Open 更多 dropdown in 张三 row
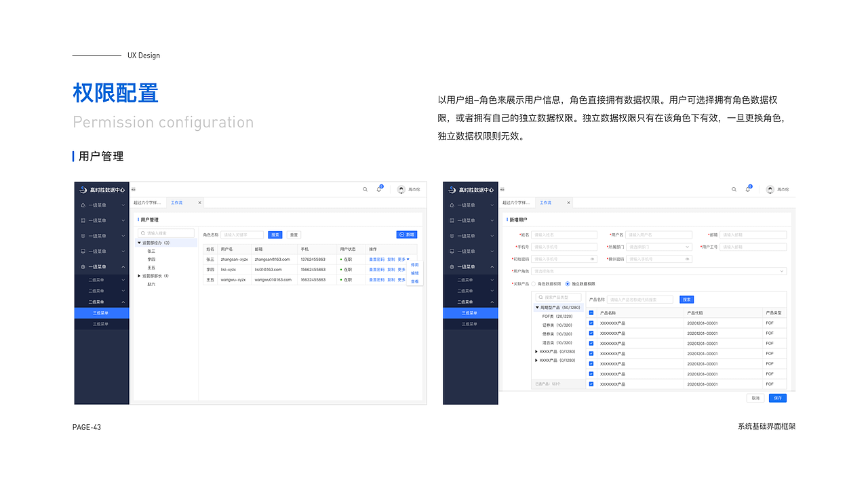This screenshot has height=488, width=868. point(403,259)
